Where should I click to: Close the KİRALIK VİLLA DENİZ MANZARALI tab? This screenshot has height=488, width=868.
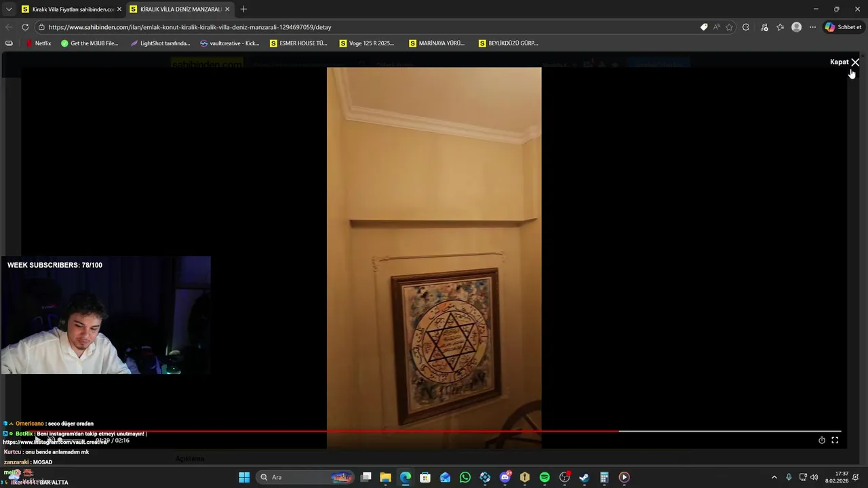pyautogui.click(x=227, y=9)
